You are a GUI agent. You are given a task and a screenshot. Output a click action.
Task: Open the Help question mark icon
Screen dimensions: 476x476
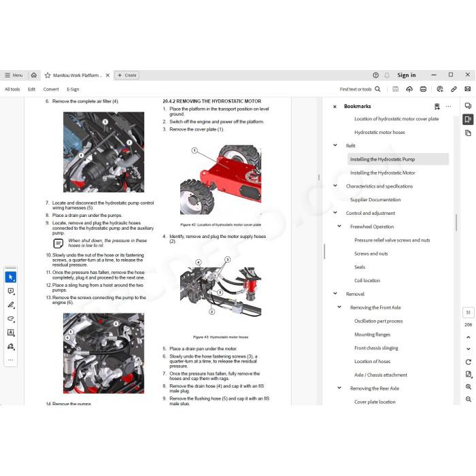[x=375, y=75]
